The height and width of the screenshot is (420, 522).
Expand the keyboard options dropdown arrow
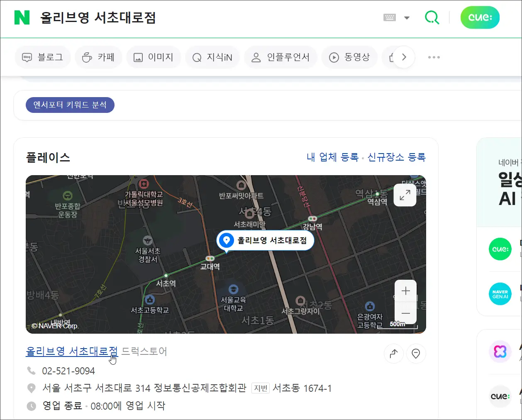tap(407, 18)
